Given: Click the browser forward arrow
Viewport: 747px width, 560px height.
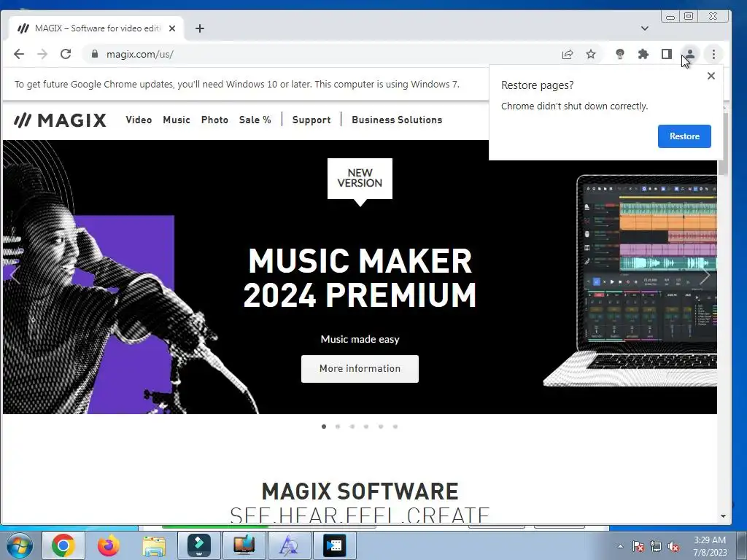Looking at the screenshot, I should tap(42, 54).
